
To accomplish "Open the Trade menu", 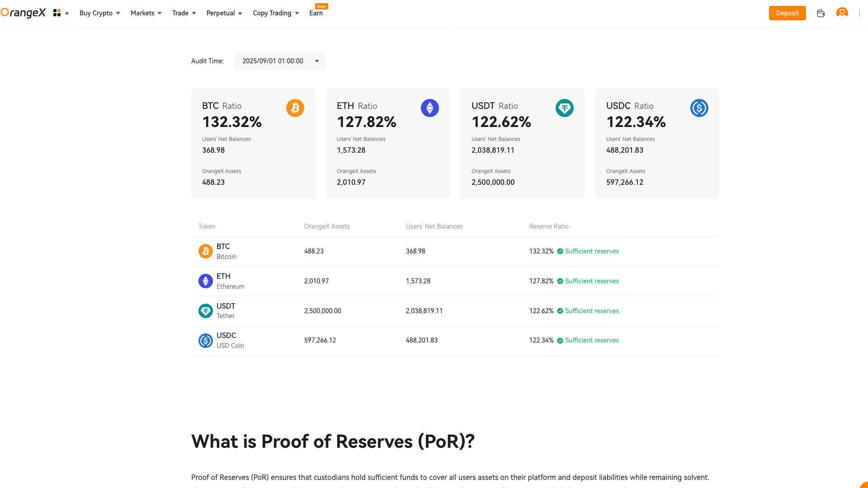I will [180, 13].
